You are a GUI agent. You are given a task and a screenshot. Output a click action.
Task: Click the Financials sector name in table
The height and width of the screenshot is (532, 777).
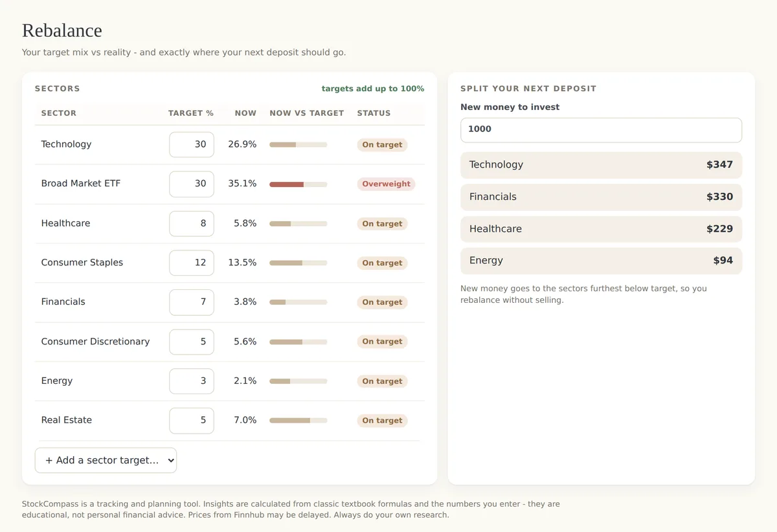tap(63, 302)
